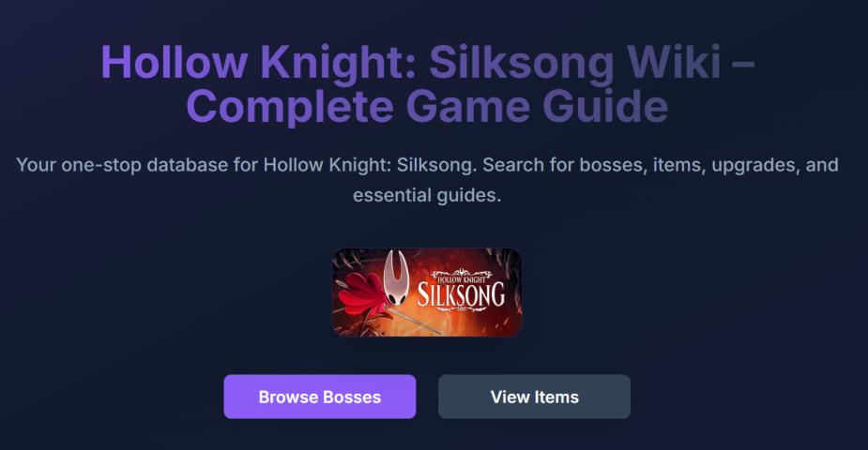Click the 'essential guides.' text line
Viewport: 868px width, 450px height.
click(427, 195)
